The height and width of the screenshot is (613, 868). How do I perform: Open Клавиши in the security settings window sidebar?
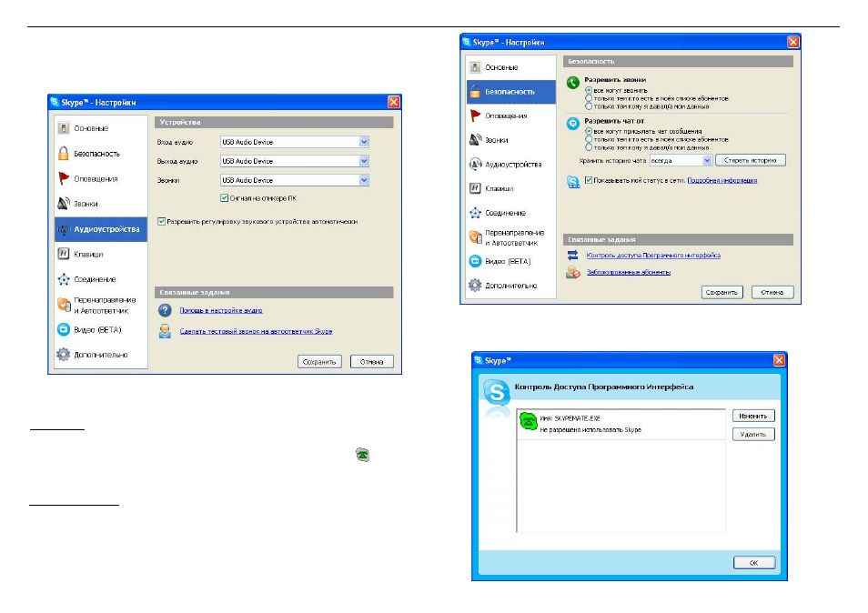point(510,188)
